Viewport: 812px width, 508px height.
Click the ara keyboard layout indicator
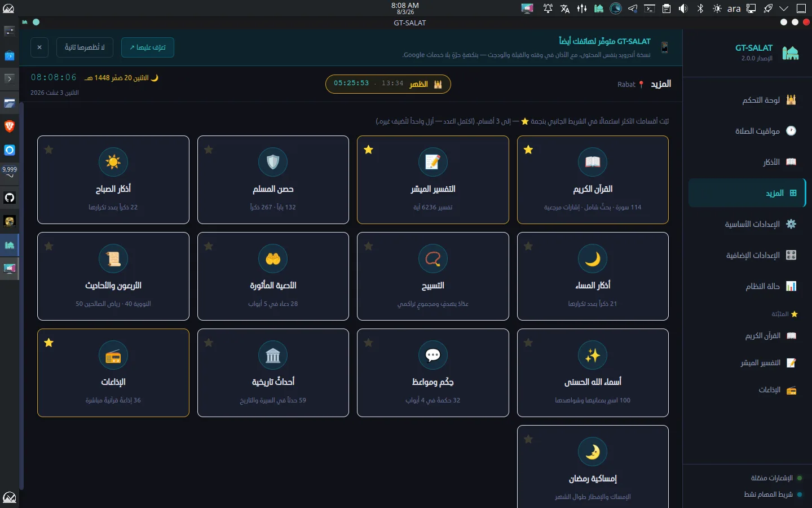734,8
